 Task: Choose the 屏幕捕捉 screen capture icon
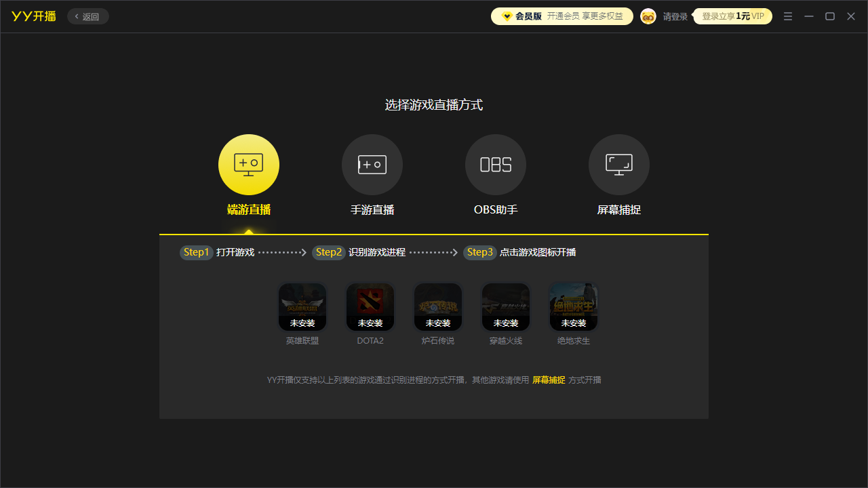pos(619,165)
